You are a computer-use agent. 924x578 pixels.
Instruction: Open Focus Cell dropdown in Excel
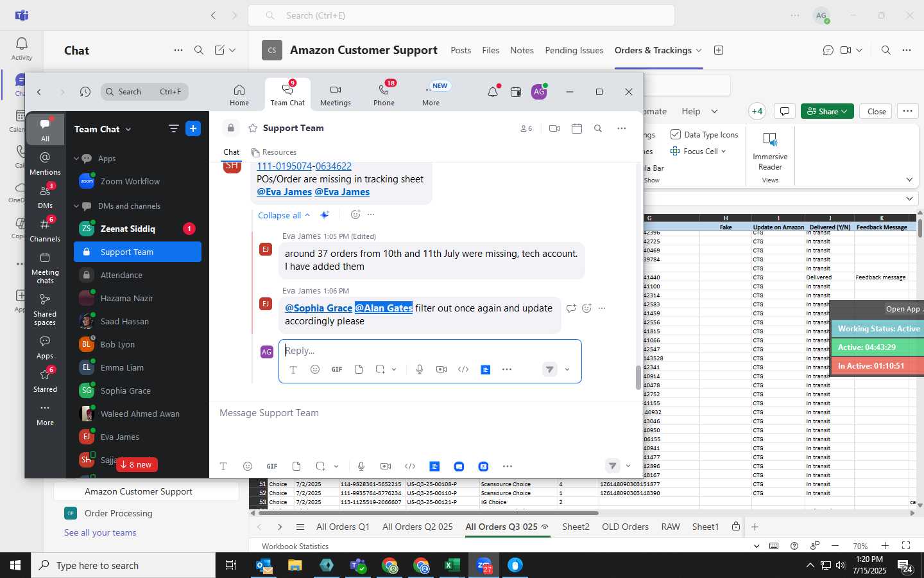coord(723,152)
